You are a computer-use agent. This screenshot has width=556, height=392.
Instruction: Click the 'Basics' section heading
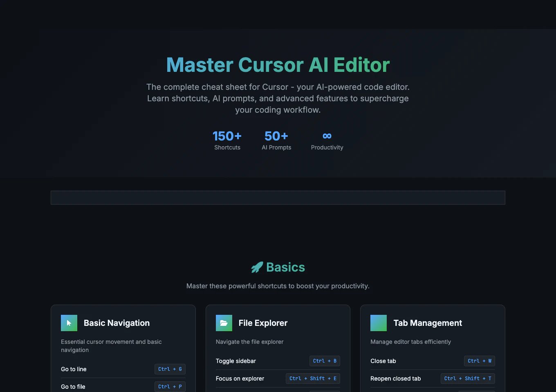pos(285,267)
